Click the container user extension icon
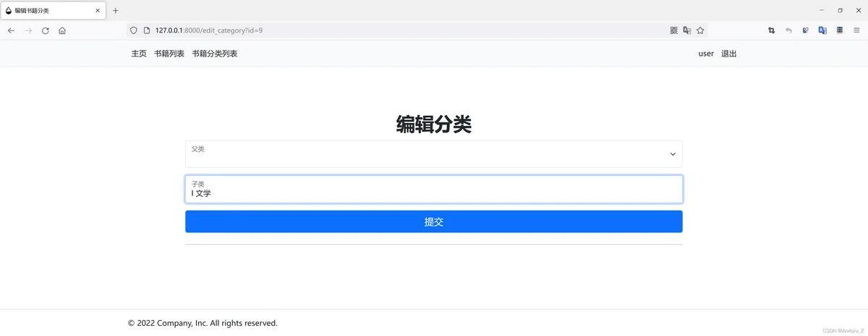868x336 pixels. (806, 30)
